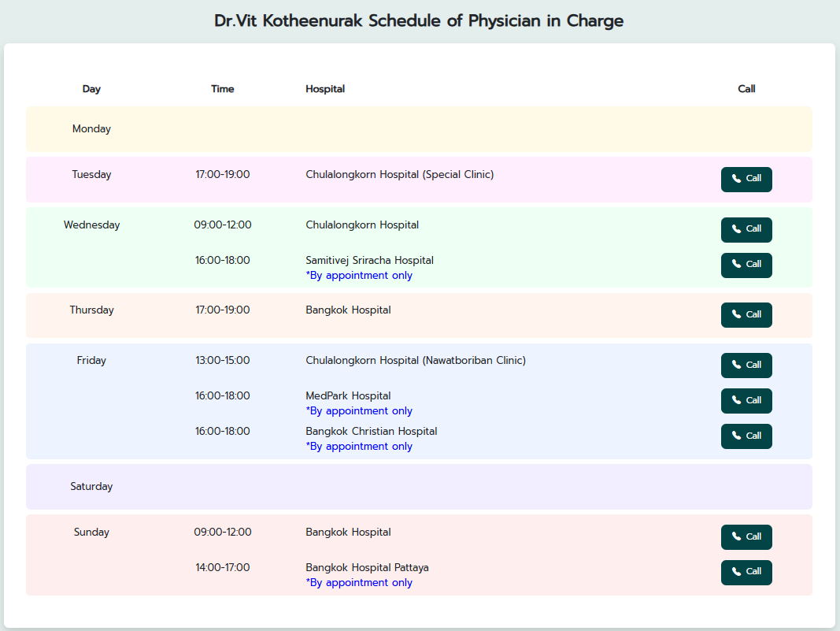Select the Tuesday row label
Viewport: 840px width, 631px height.
click(91, 174)
